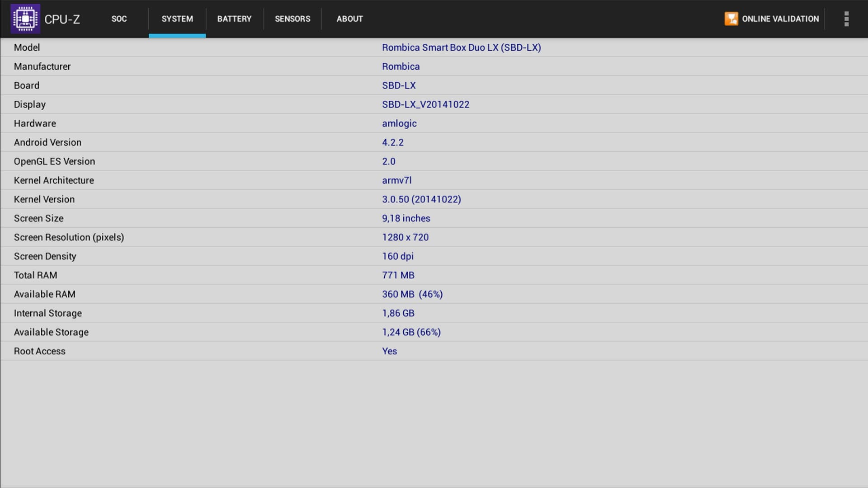Go to the SENSORS tab
Viewport: 868px width, 488px height.
click(292, 19)
